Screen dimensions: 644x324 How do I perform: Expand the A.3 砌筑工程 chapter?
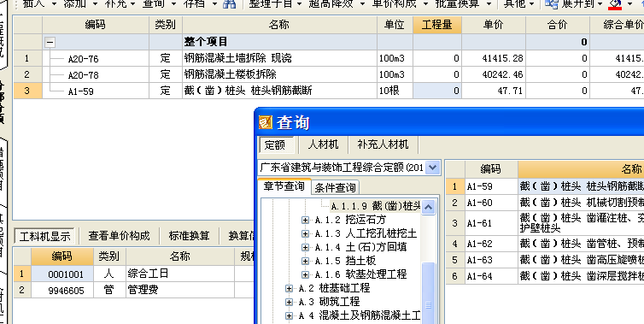click(x=290, y=302)
